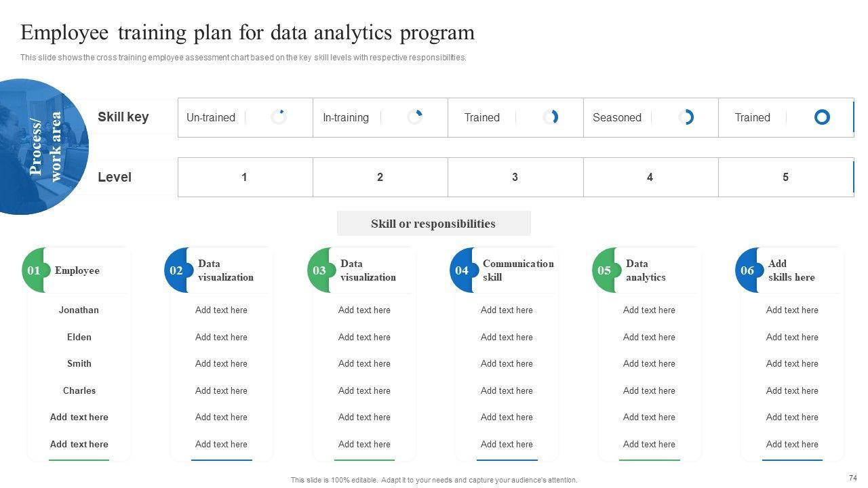The height and width of the screenshot is (488, 868).
Task: Click the In-training progress circle icon
Action: 415,117
